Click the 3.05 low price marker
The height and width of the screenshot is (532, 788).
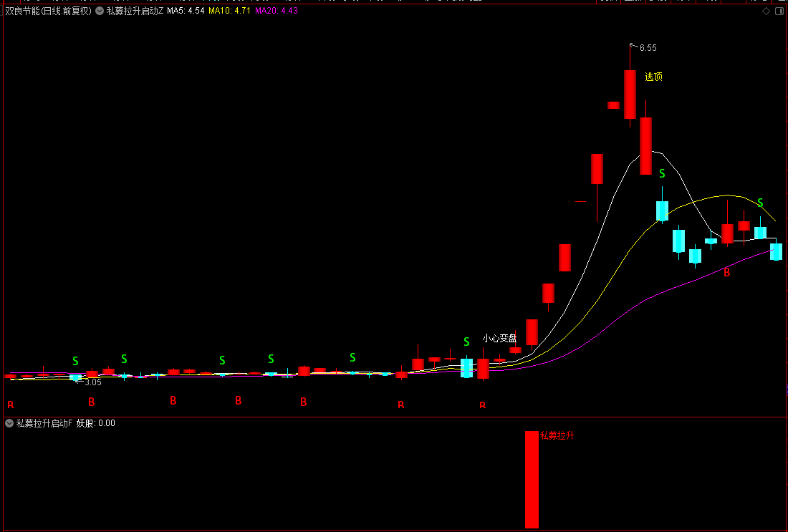tap(92, 382)
